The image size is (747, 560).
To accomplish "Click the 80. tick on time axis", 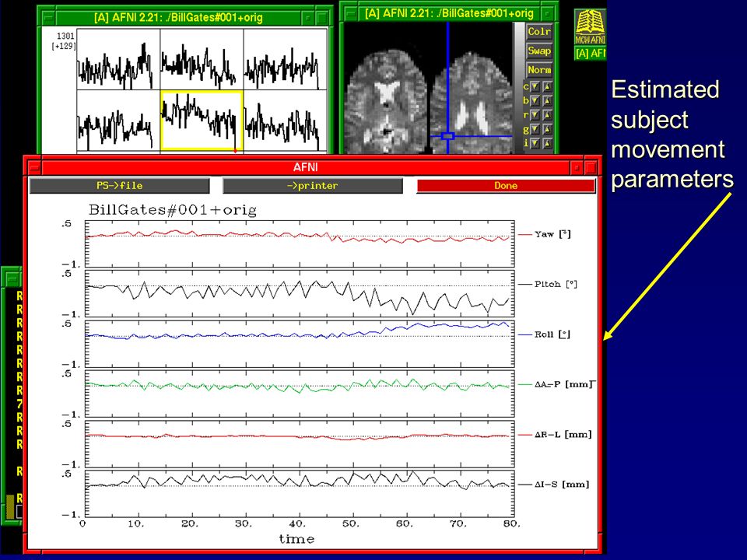I will (512, 523).
